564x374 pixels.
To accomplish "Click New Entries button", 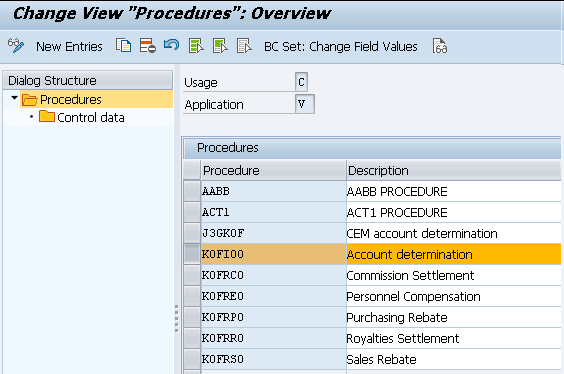I will pyautogui.click(x=69, y=46).
